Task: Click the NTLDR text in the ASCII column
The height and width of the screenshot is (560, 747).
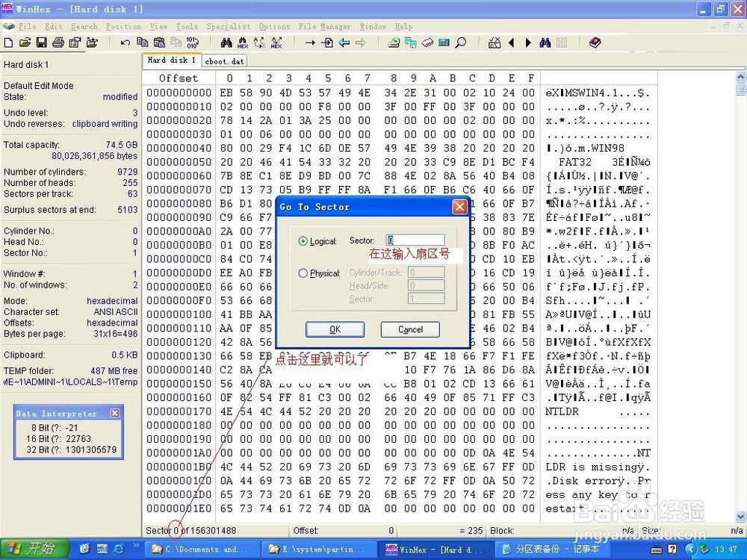Action: click(x=562, y=411)
